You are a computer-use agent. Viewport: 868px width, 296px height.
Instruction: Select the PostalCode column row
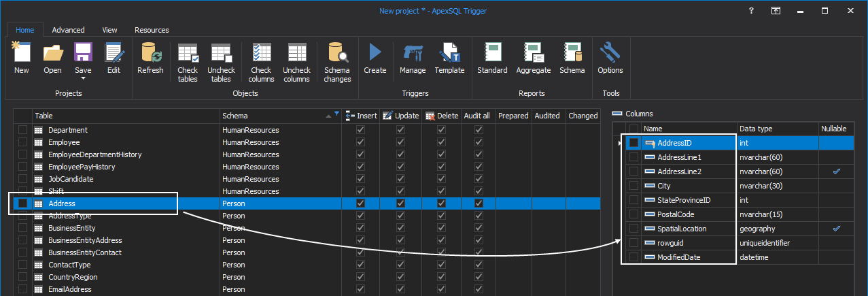click(x=733, y=214)
